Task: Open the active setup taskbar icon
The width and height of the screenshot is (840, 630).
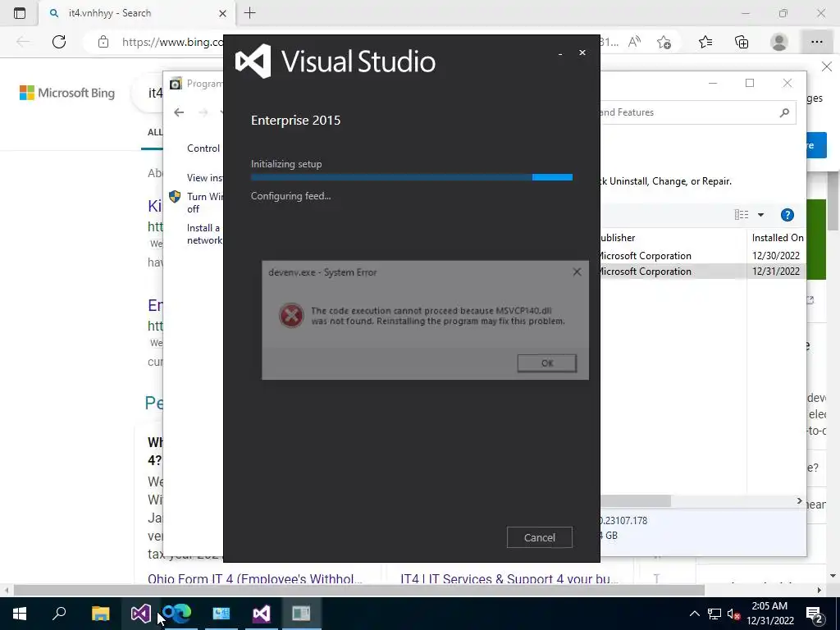Action: click(302, 614)
